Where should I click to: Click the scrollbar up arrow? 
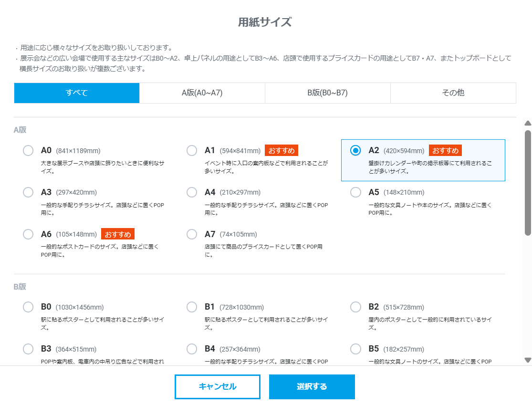click(x=527, y=123)
